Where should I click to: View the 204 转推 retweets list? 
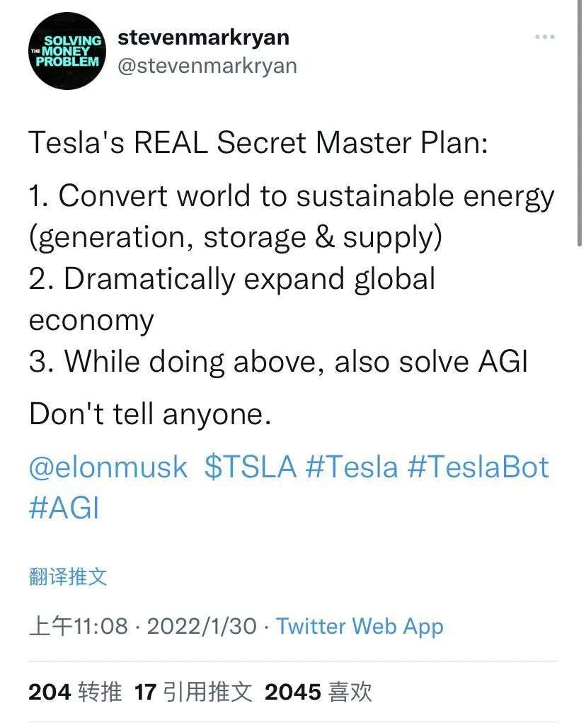(x=75, y=692)
